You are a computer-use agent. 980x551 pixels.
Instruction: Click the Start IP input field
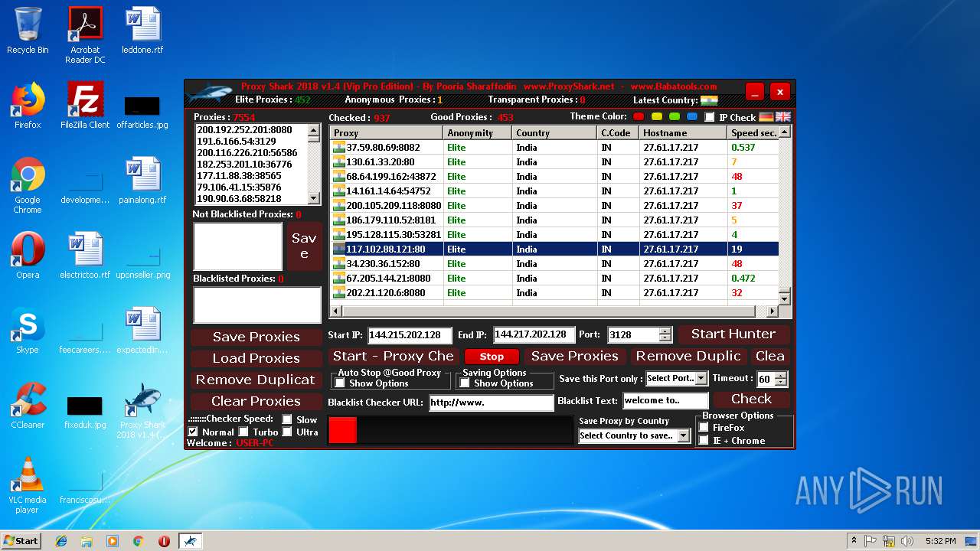pyautogui.click(x=410, y=335)
